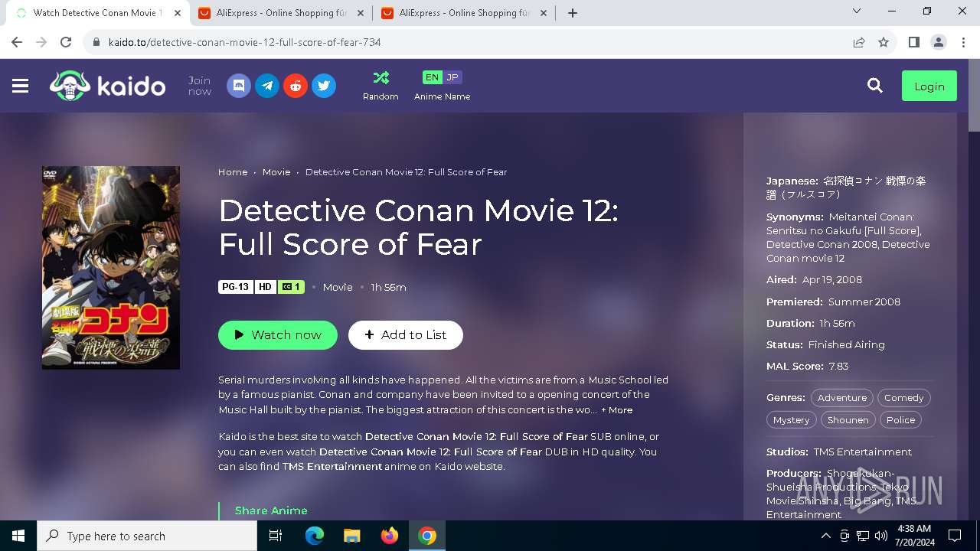Open the Twitter profile icon

(324, 86)
